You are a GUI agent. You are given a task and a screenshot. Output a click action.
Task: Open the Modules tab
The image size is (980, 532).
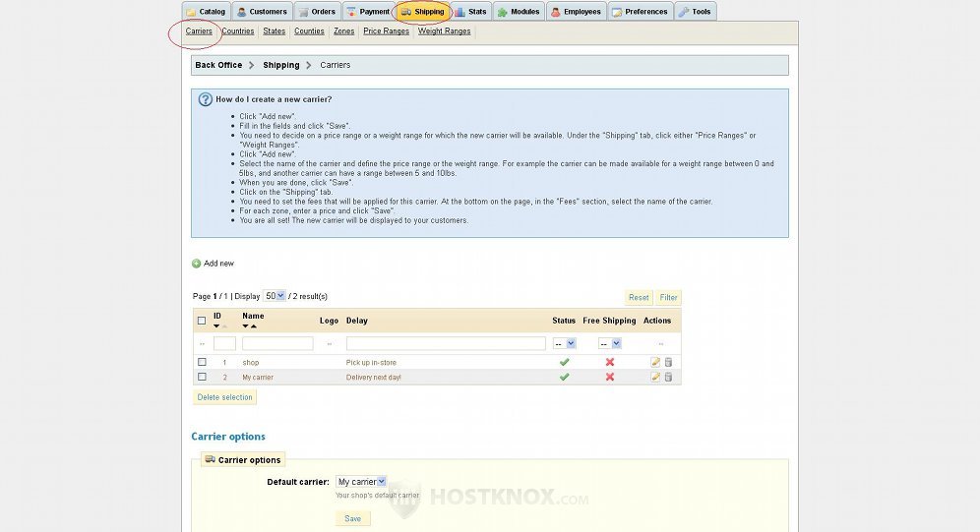coord(519,12)
